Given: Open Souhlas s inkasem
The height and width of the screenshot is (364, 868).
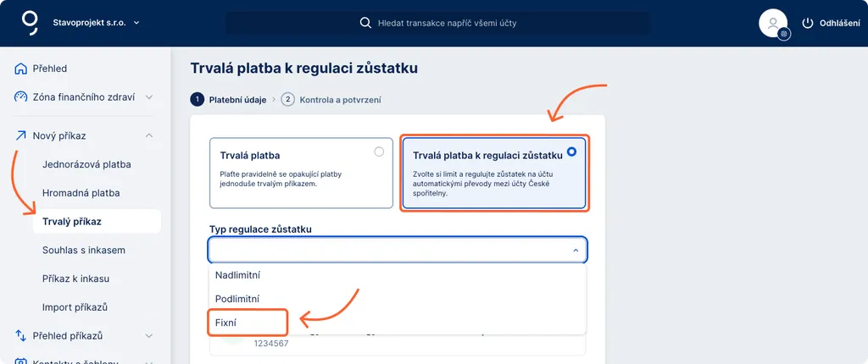Looking at the screenshot, I should (x=84, y=250).
